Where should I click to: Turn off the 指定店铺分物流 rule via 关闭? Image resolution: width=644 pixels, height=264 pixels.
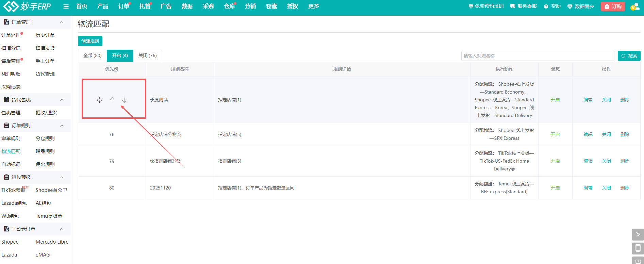606,134
